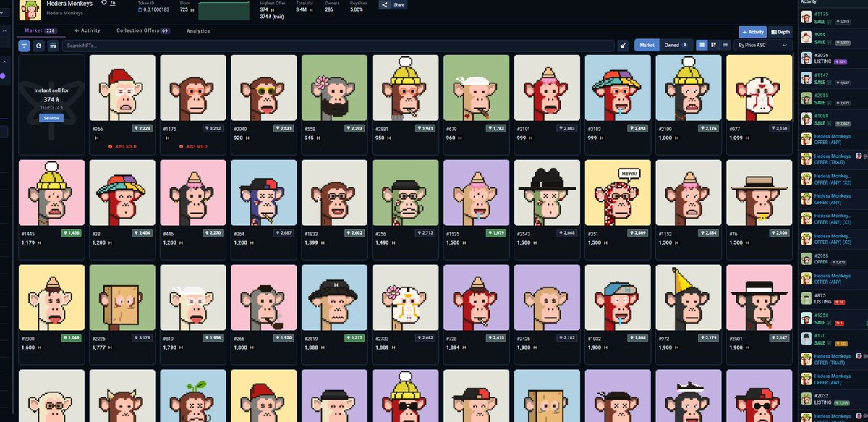Open NFT card #2501 thumbnail

(758, 297)
